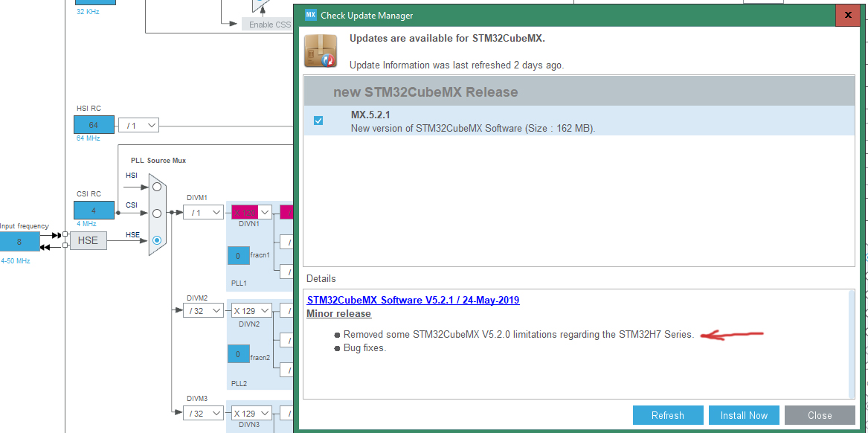Click the '32 KHz' label
The height and width of the screenshot is (433, 868).
pyautogui.click(x=88, y=11)
